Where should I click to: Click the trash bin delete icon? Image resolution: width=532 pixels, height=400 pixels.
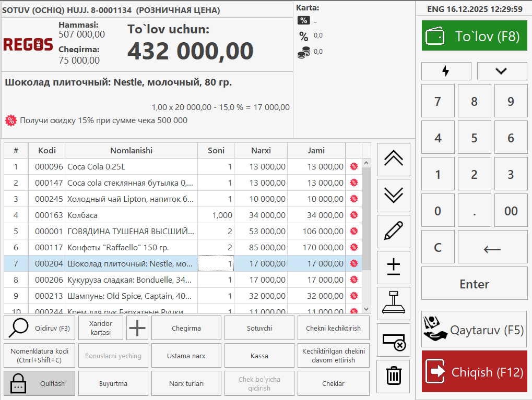[x=393, y=375]
